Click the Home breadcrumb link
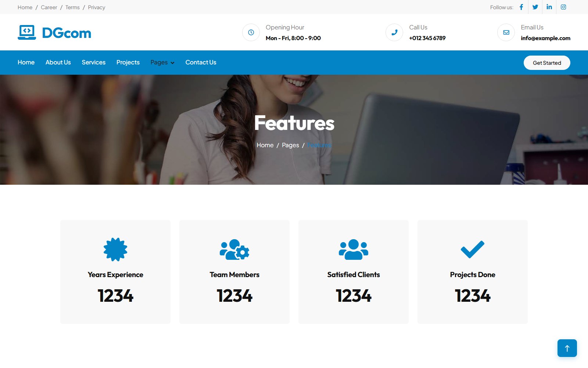The image size is (588, 368). click(x=265, y=145)
